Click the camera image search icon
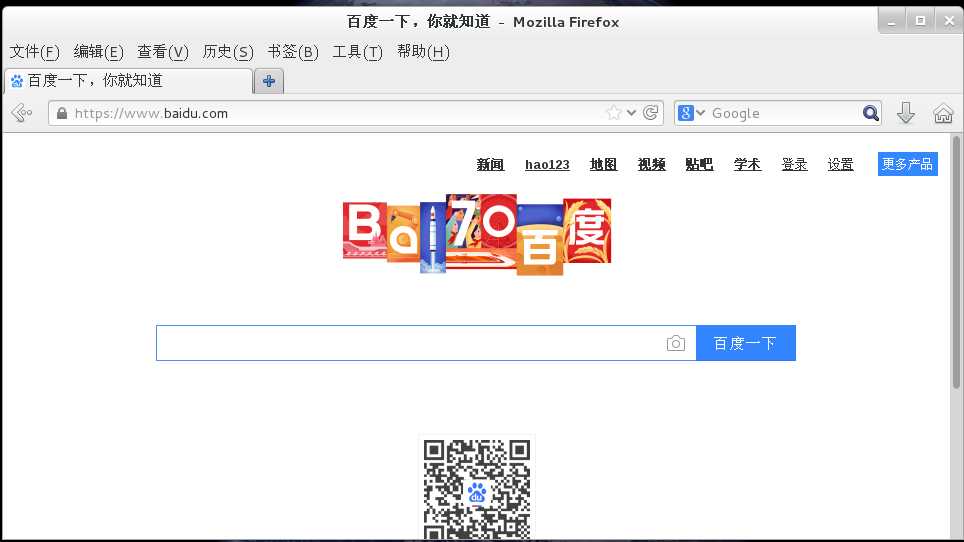Image resolution: width=964 pixels, height=542 pixels. (676, 343)
